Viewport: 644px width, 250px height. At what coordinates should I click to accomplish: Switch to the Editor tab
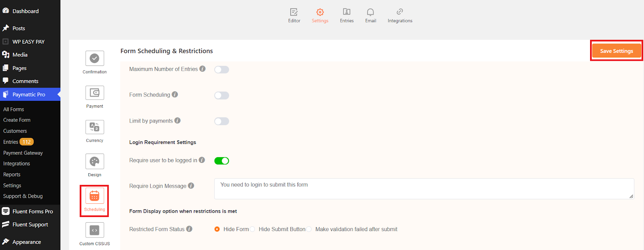(294, 15)
